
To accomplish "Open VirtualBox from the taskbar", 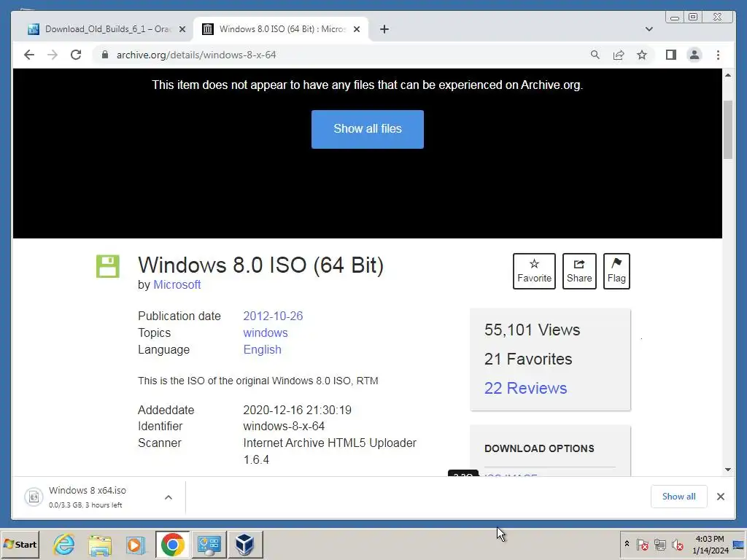I will tap(245, 544).
